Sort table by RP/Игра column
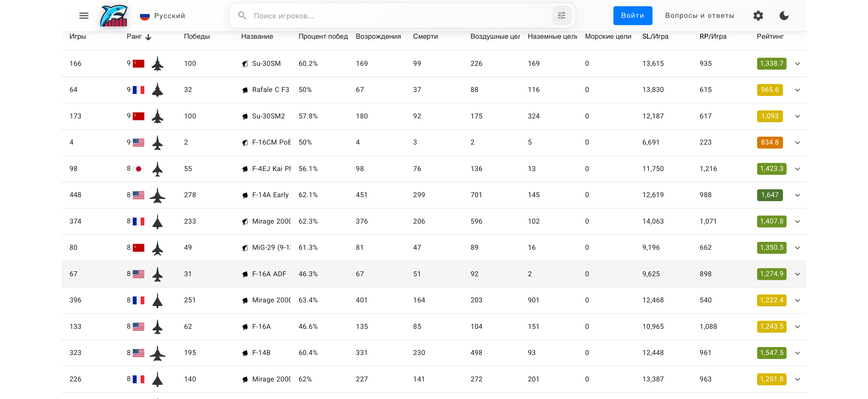The height and width of the screenshot is (399, 868). 713,36
